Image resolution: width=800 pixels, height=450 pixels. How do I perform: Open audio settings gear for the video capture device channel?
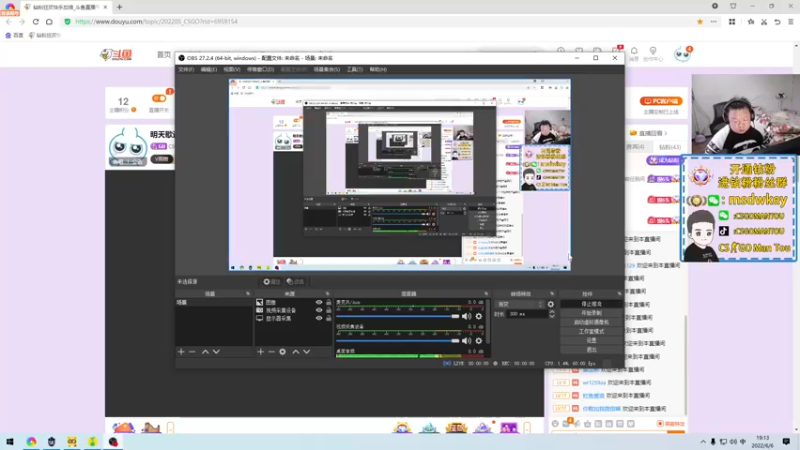pos(479,341)
